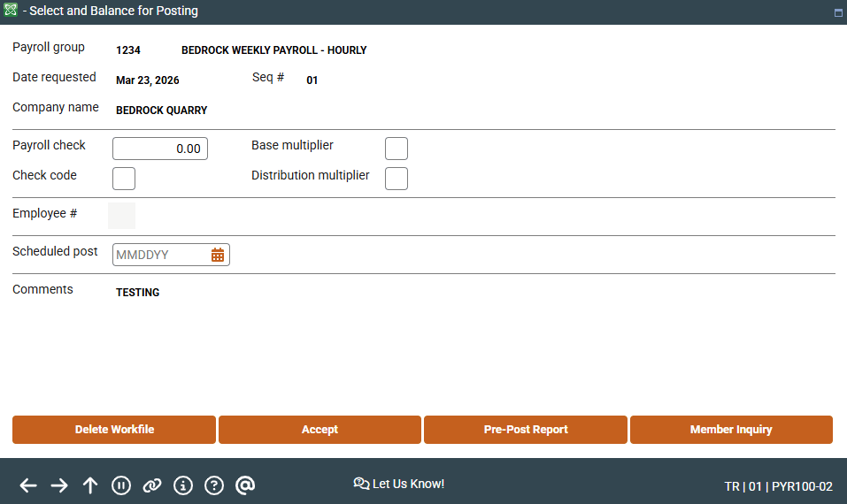Click the up arrow icon

pos(90,485)
